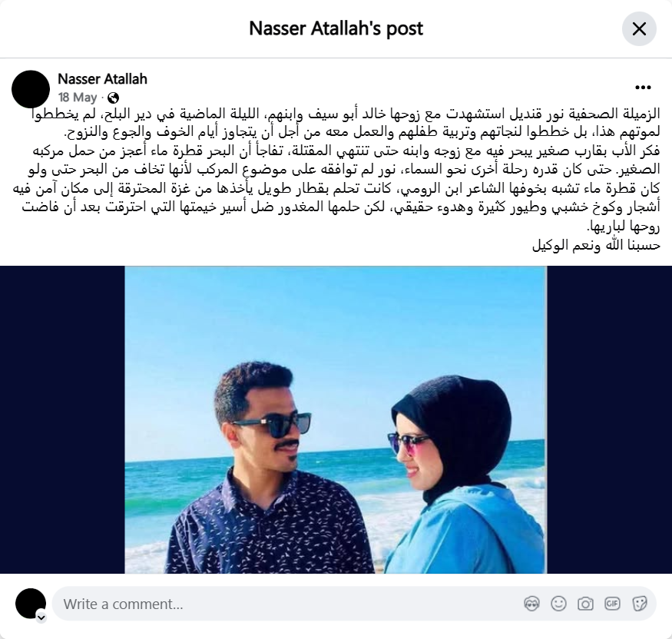This screenshot has width=672, height=639.
Task: Click your own avatar beside comment box
Action: pyautogui.click(x=31, y=604)
